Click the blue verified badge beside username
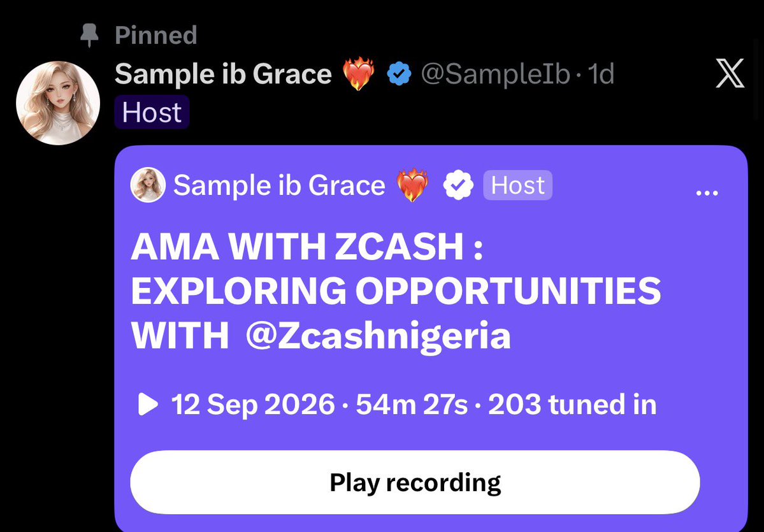Image resolution: width=764 pixels, height=532 pixels. 399,74
